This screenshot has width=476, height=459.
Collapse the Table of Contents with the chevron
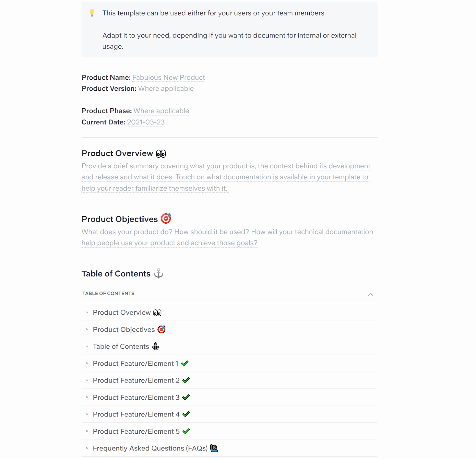click(x=370, y=294)
